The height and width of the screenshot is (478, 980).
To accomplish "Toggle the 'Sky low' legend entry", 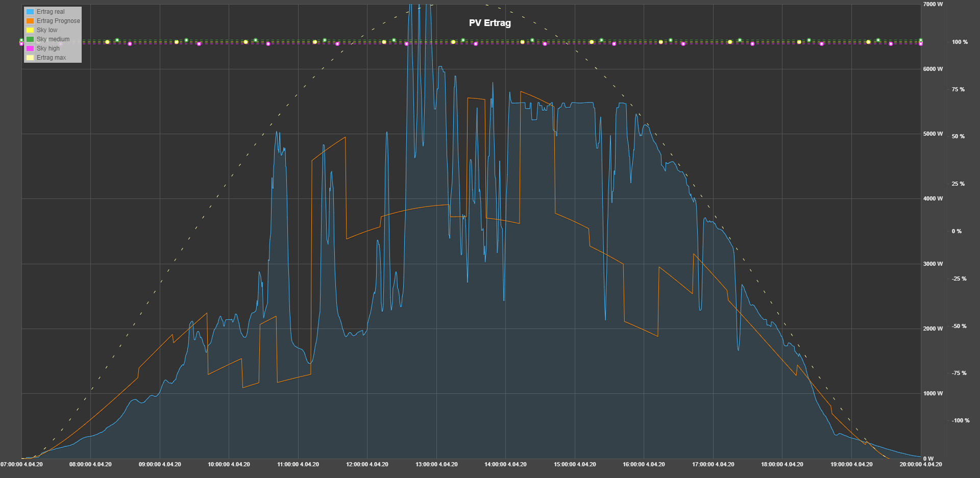I will (42, 30).
